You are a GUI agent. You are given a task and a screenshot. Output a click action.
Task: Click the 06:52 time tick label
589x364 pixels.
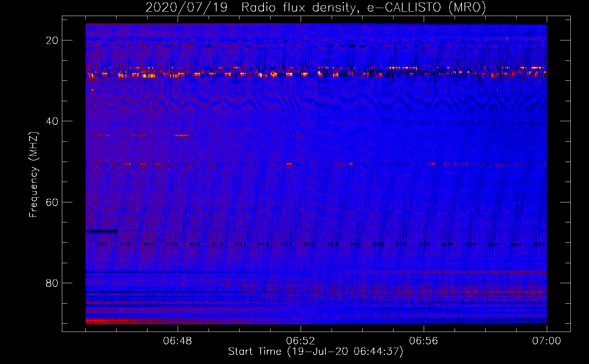coord(301,341)
